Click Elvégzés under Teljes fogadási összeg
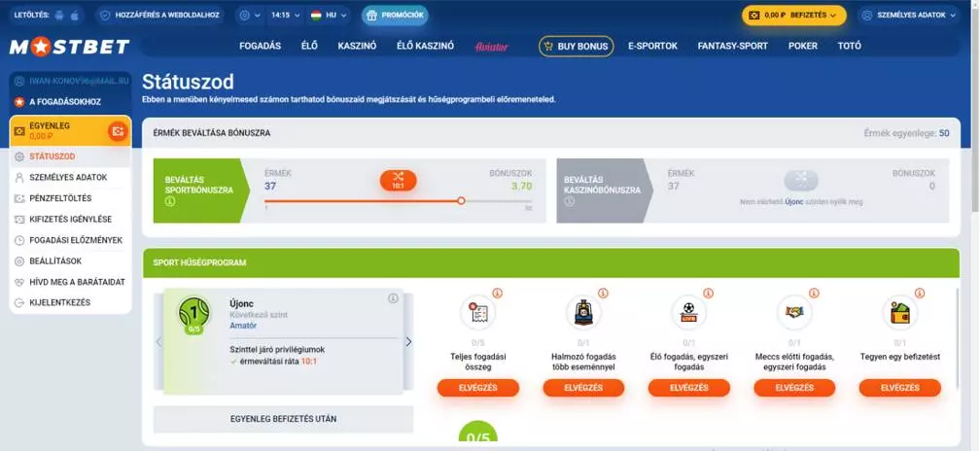980x451 pixels. click(x=478, y=387)
